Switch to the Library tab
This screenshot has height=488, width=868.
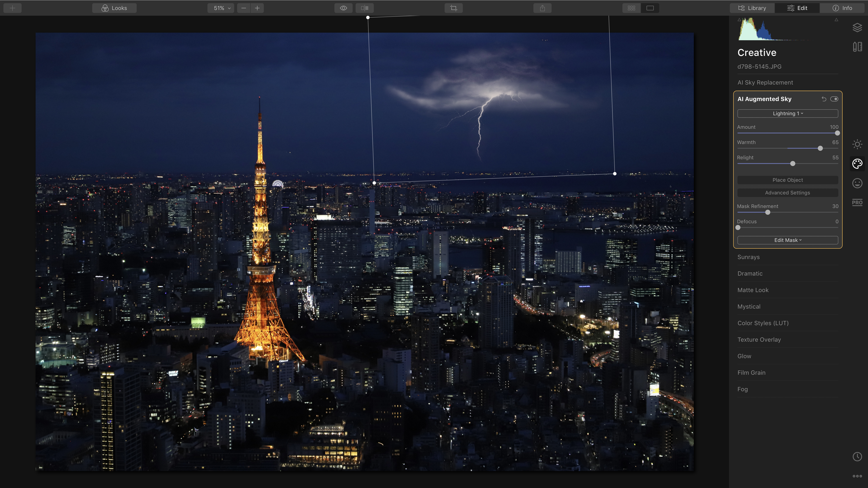pos(752,8)
